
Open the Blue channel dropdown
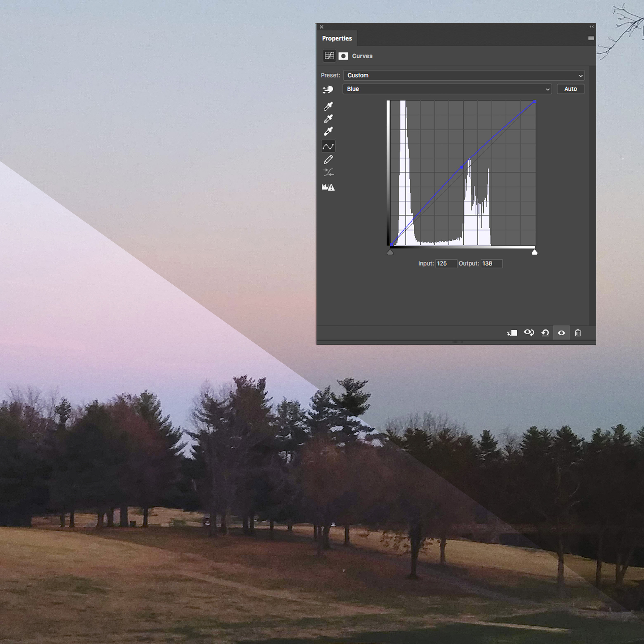(447, 89)
